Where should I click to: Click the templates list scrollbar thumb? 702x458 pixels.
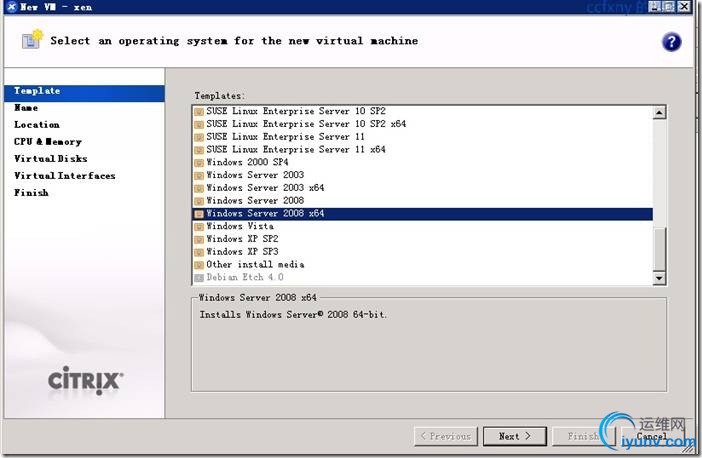click(659, 248)
